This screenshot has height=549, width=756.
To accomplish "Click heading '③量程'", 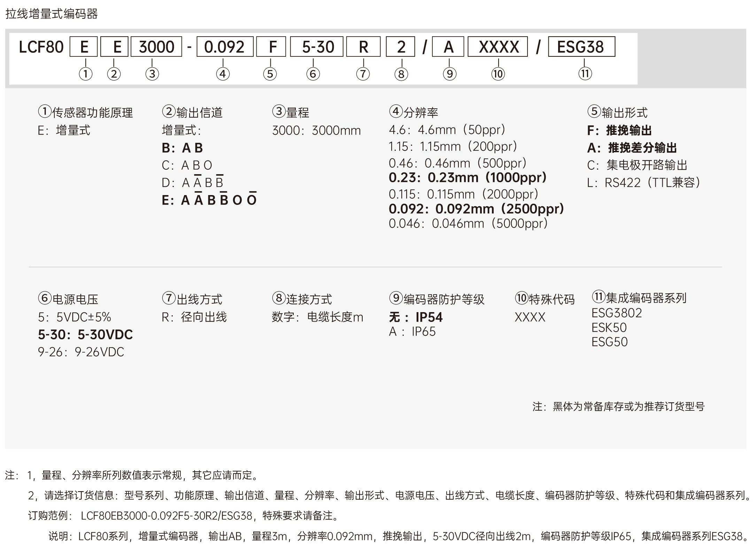I will pyautogui.click(x=291, y=112).
